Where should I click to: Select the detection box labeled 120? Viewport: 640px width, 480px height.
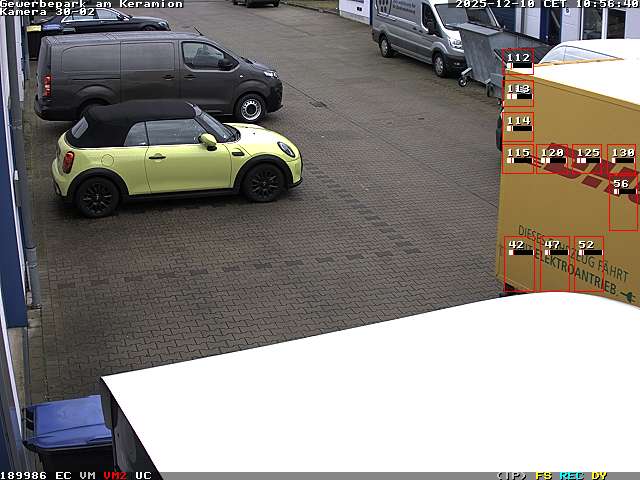(552, 159)
